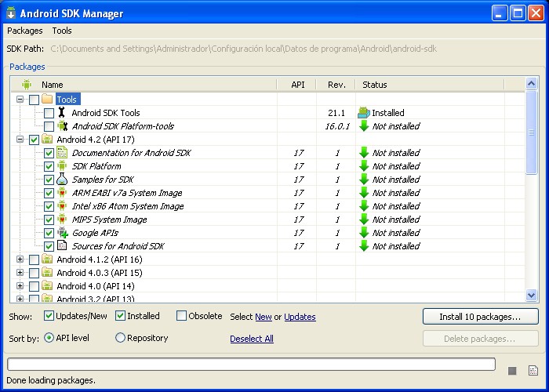
Task: Expand the Android 4.1.2 (API 16) node
Action: 20,260
